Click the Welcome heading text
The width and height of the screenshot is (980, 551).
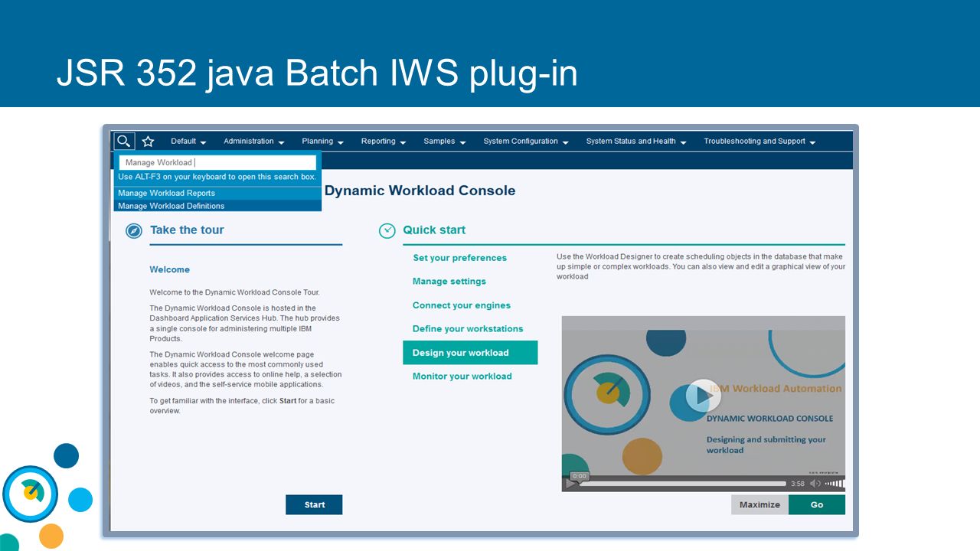[x=169, y=269]
